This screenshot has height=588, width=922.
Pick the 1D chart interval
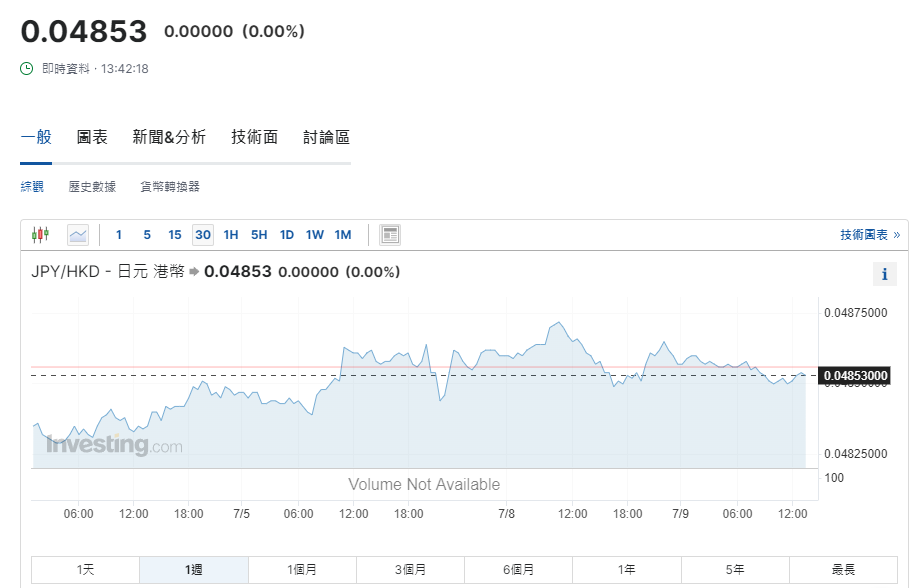[x=287, y=235]
